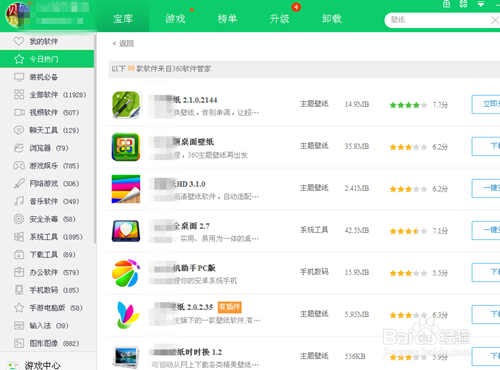The image size is (500, 370).
Task: Click the sidebar vertical scrollbar
Action: 95,138
